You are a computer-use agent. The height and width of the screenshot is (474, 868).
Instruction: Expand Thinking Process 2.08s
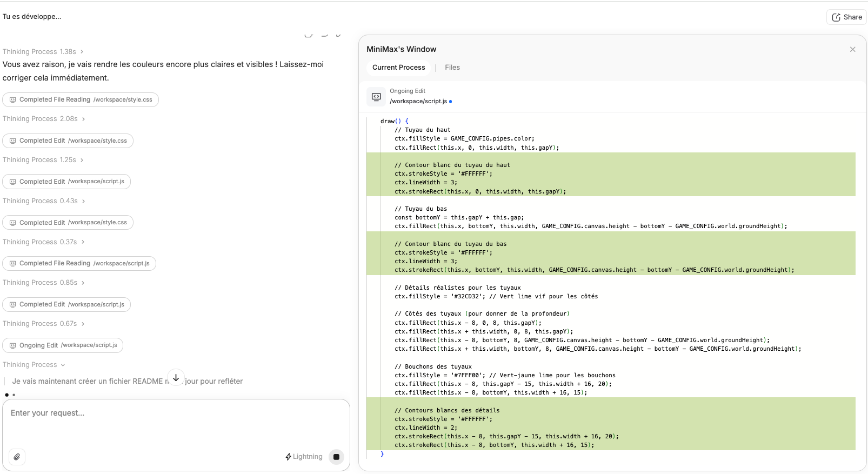pos(44,119)
